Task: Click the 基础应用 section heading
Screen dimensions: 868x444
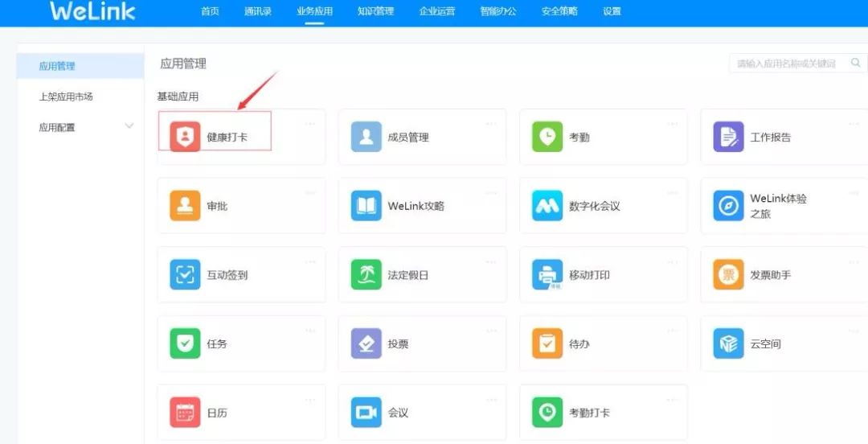Action: pos(178,97)
